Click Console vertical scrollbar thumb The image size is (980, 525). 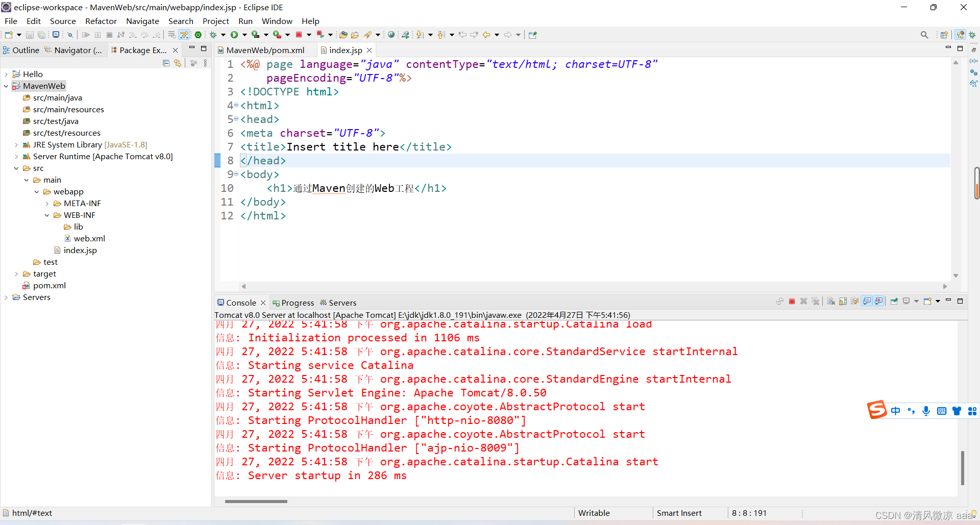coord(962,468)
